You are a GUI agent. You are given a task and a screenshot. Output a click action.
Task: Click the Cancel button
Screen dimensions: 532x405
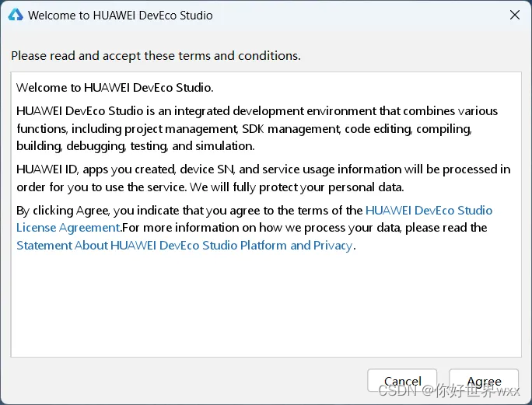[402, 381]
